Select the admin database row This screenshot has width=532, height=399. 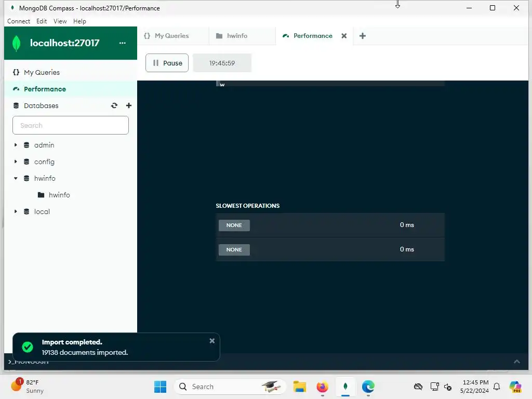[71, 145]
